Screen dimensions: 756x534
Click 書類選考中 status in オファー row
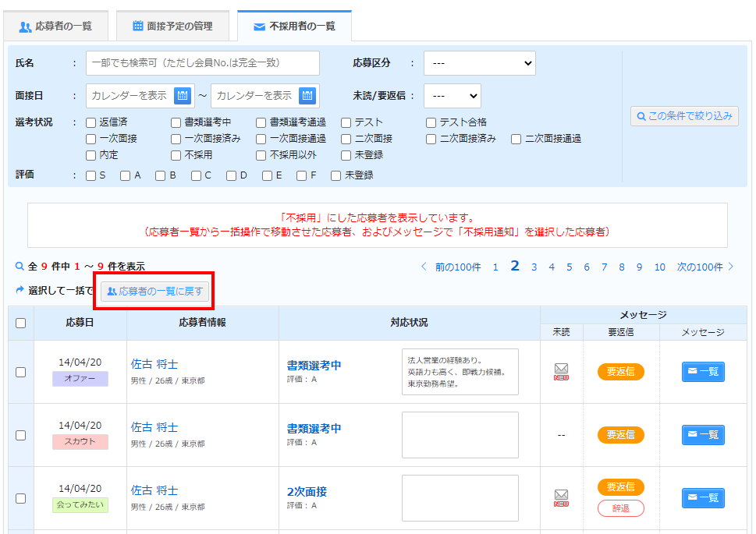pos(314,366)
